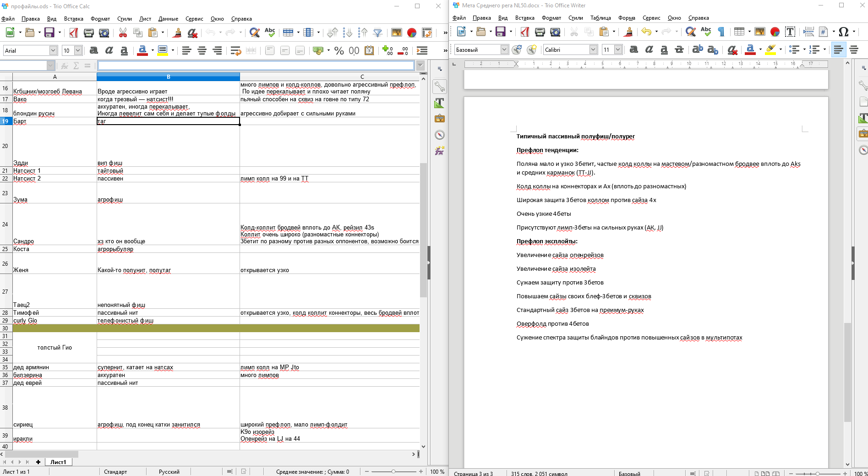Screen dimensions: 868x476
Task: Open Arial font name dropdown in Calc
Action: pyautogui.click(x=53, y=50)
